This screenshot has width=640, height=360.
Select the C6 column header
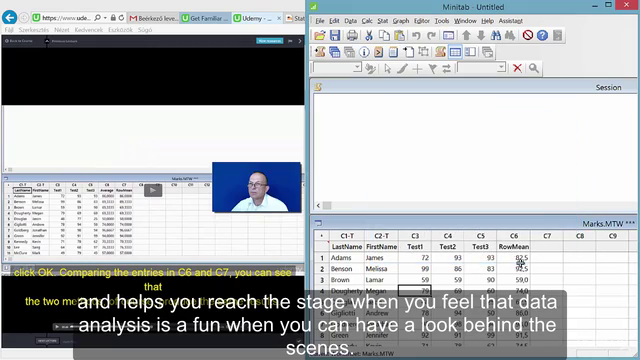(x=513, y=236)
